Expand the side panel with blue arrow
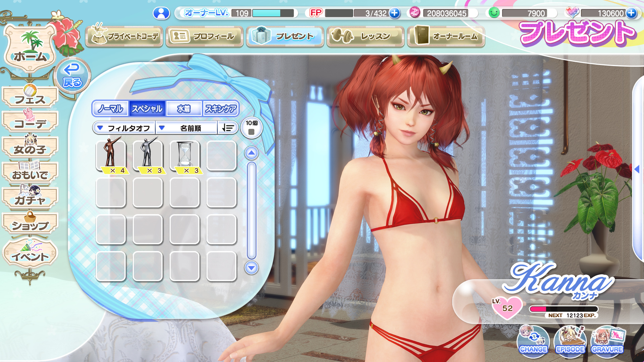The image size is (644, 362). (x=637, y=169)
